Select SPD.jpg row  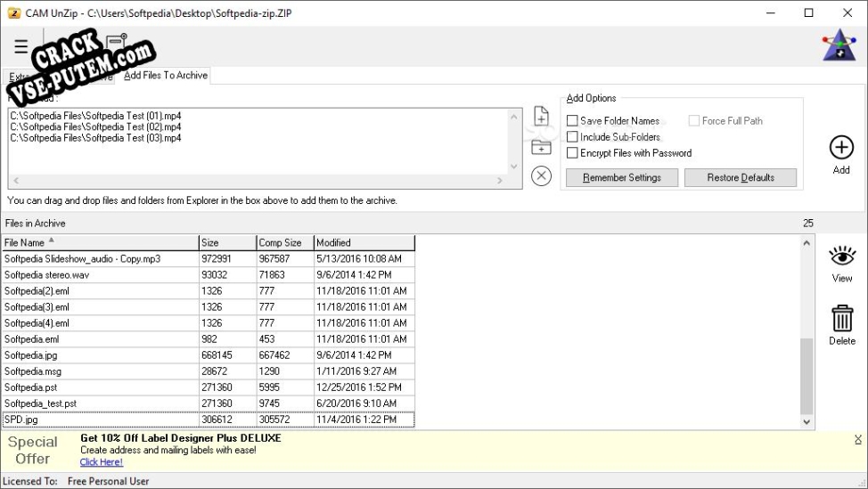(209, 420)
